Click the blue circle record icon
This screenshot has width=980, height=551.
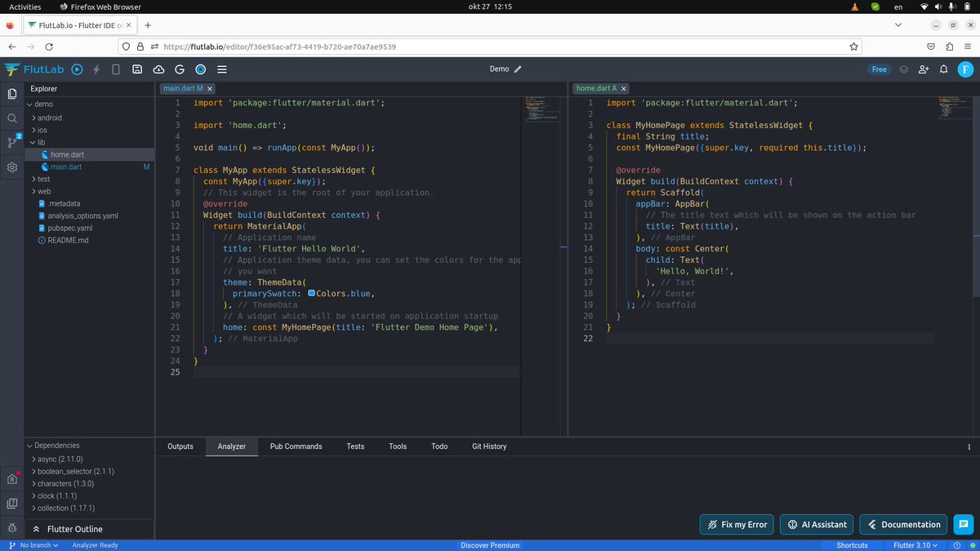(x=200, y=69)
